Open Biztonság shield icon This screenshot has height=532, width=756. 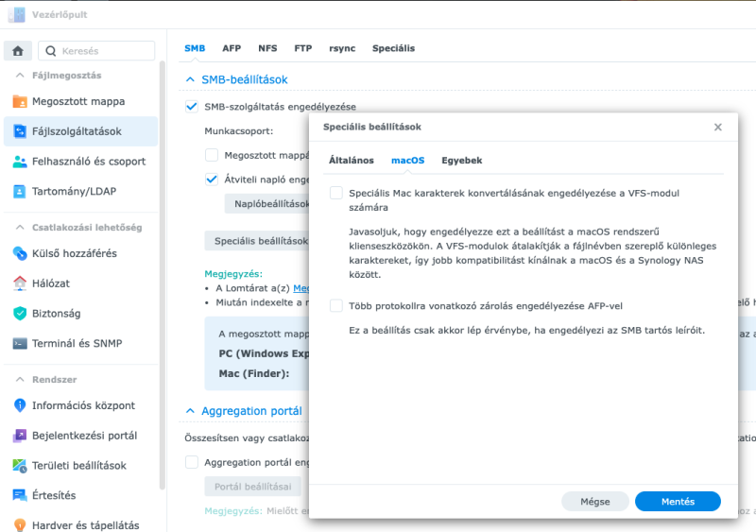click(x=19, y=313)
